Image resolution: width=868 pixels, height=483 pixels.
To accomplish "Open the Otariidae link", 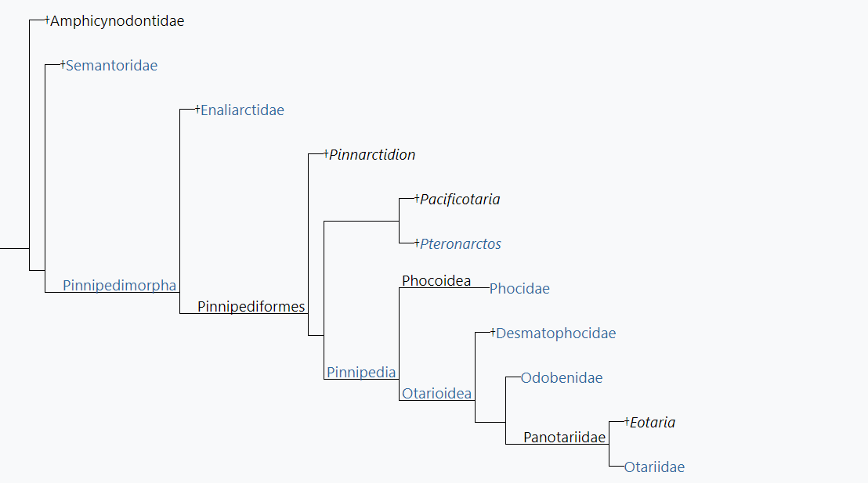I will click(x=654, y=467).
